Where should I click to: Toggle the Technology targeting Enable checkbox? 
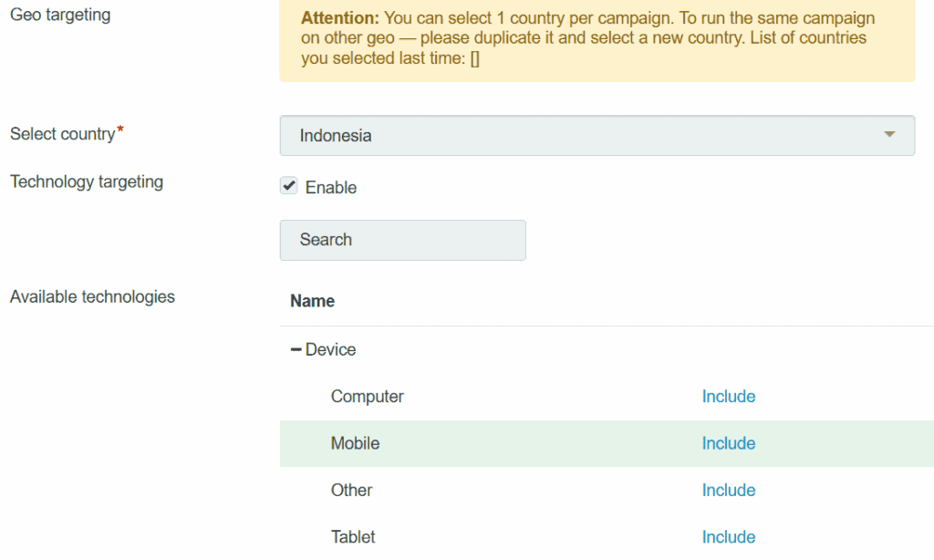point(289,186)
